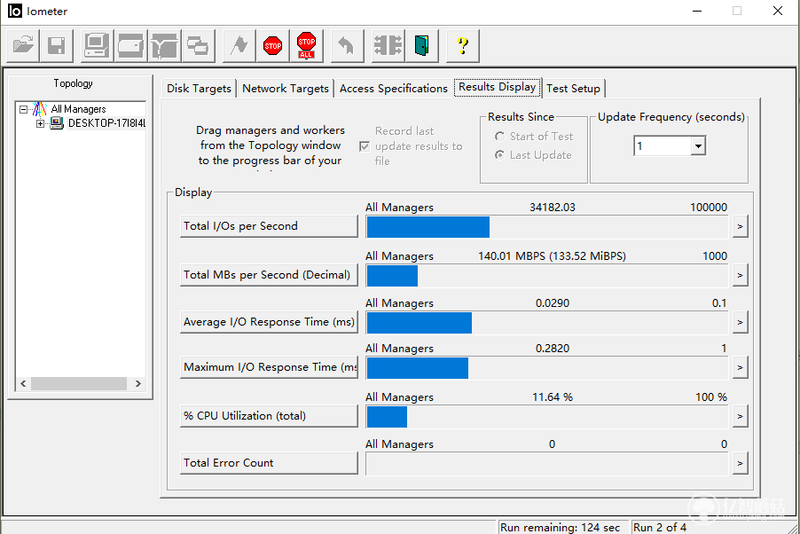The height and width of the screenshot is (534, 800).
Task: Click the Total Error Count button
Action: pos(269,463)
